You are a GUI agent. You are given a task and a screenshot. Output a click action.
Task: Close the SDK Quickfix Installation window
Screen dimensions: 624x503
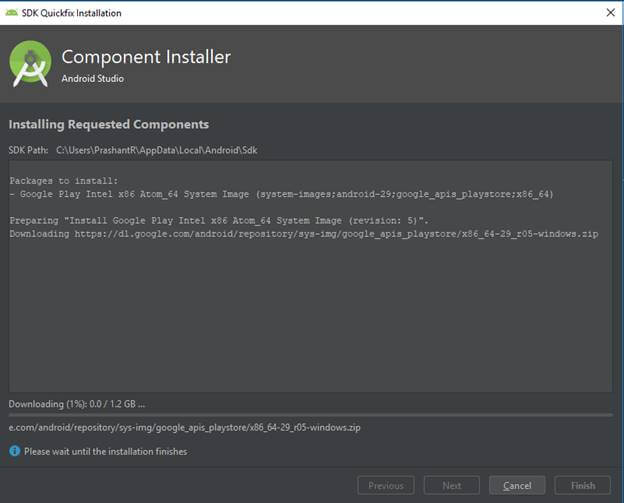[610, 12]
